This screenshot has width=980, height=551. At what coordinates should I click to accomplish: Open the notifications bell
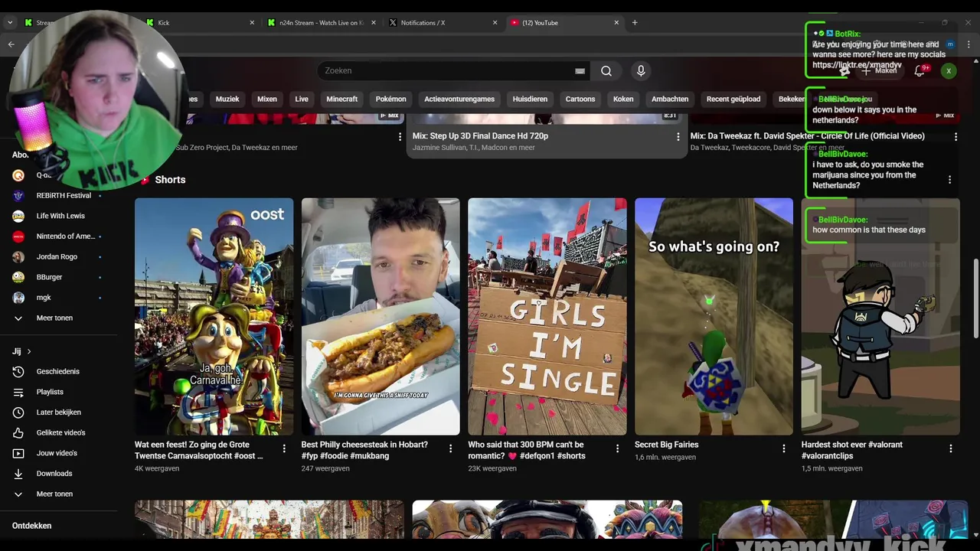(920, 70)
